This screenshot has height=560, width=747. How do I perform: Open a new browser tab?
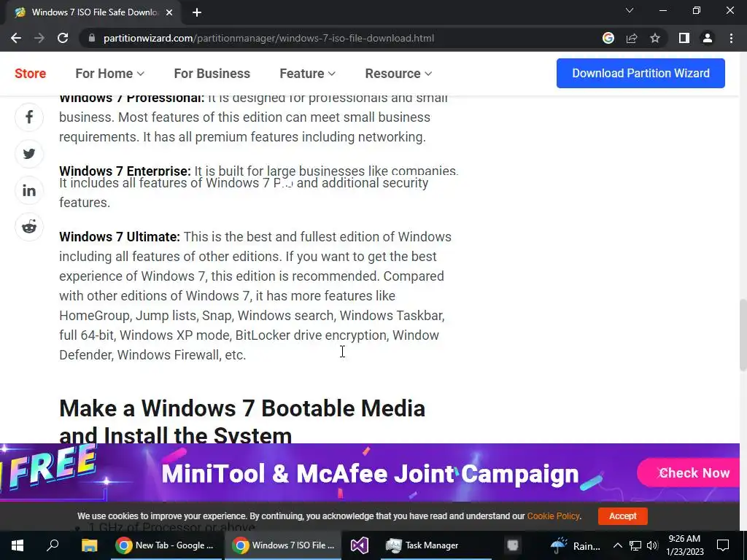click(x=197, y=12)
